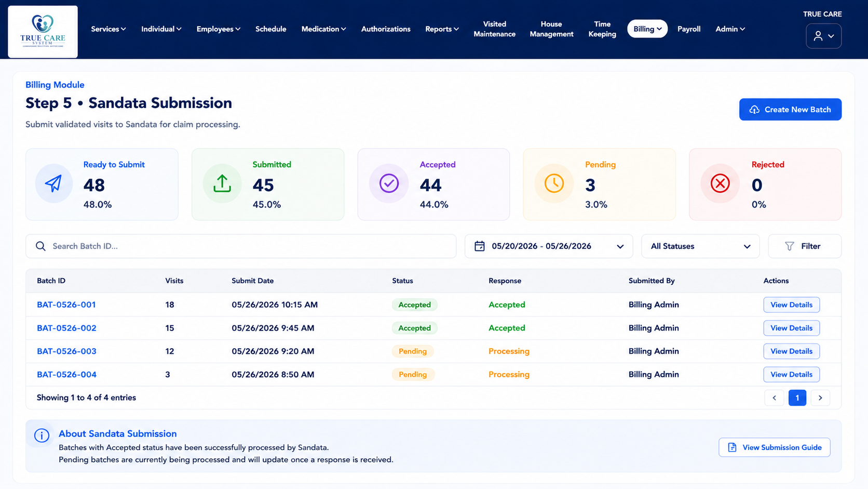Click the Ready to Submit paper plane icon
The height and width of the screenshot is (489, 868).
coord(53,183)
